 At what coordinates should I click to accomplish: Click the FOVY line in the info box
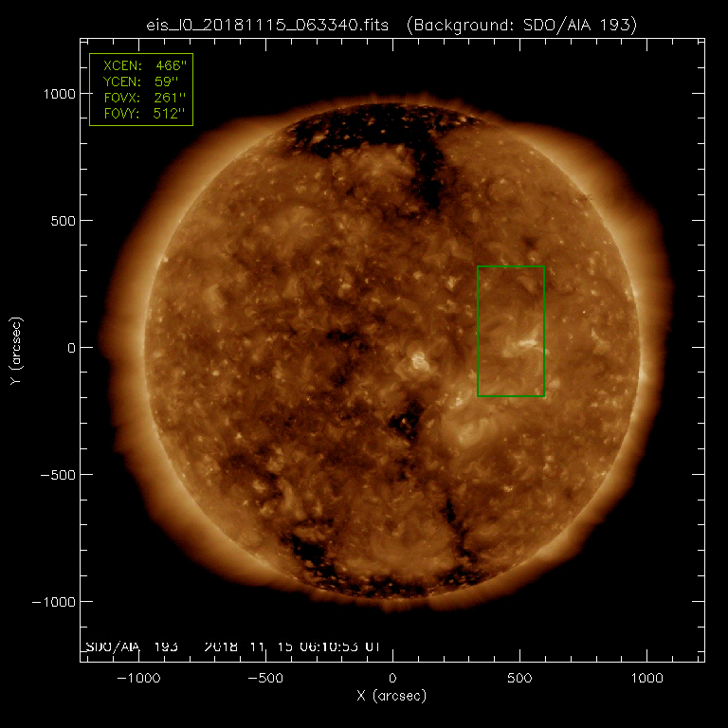click(x=142, y=114)
